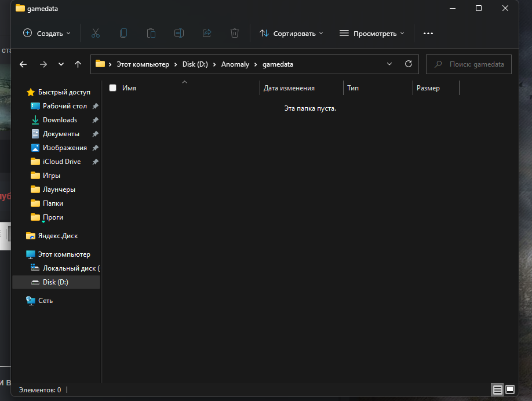Image resolution: width=532 pixels, height=401 pixels.
Task: Navigate back with the left arrow
Action: (x=23, y=64)
